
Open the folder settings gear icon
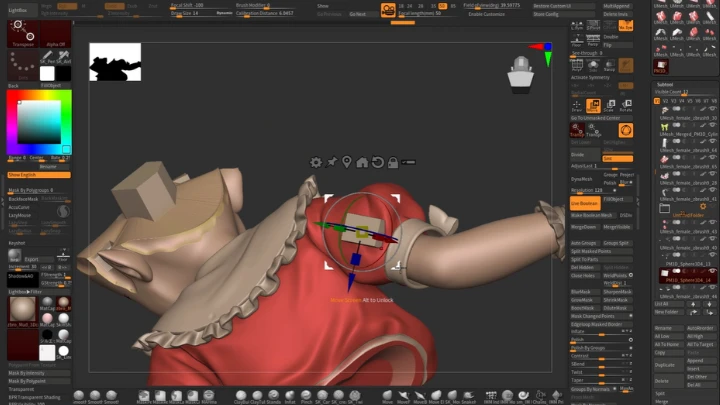[703, 207]
